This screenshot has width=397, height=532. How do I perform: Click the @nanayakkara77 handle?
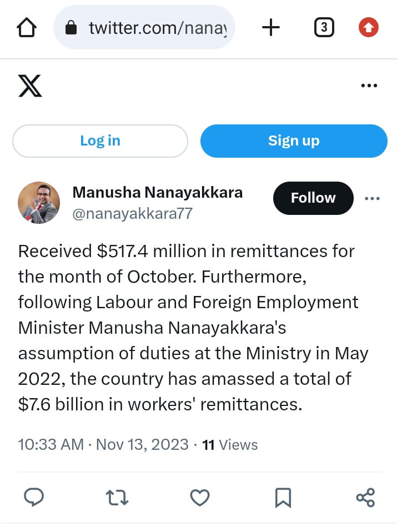click(132, 214)
